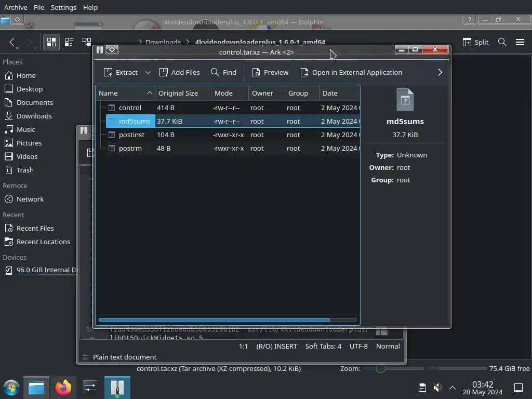Sort by the Name column header
The width and height of the screenshot is (532, 399).
click(125, 93)
